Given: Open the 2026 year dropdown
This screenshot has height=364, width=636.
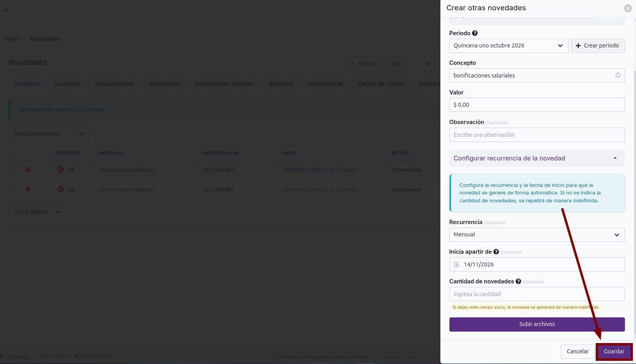Looking at the screenshot, I should coord(410,64).
